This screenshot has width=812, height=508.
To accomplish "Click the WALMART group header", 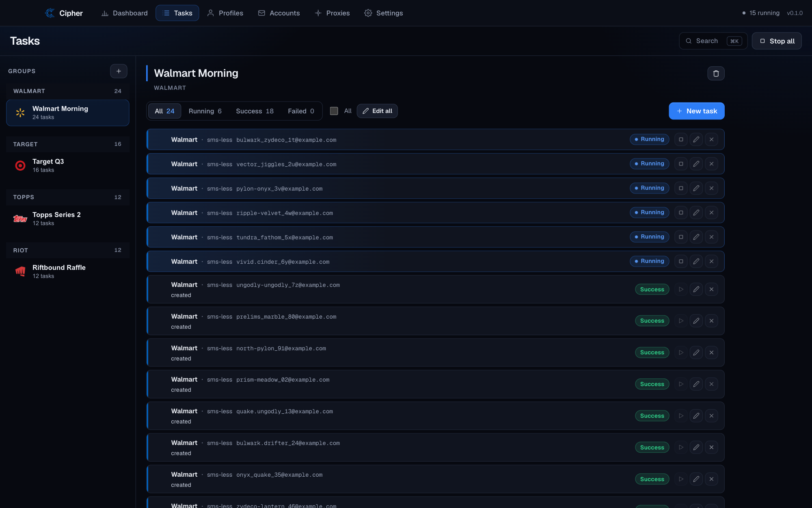I will (68, 91).
